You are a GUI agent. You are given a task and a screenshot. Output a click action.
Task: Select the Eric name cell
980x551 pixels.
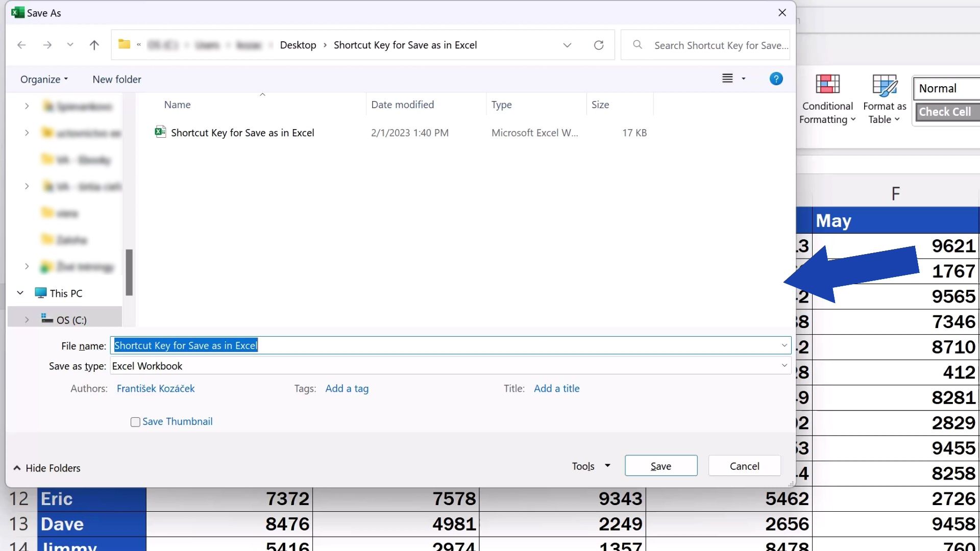coord(92,499)
